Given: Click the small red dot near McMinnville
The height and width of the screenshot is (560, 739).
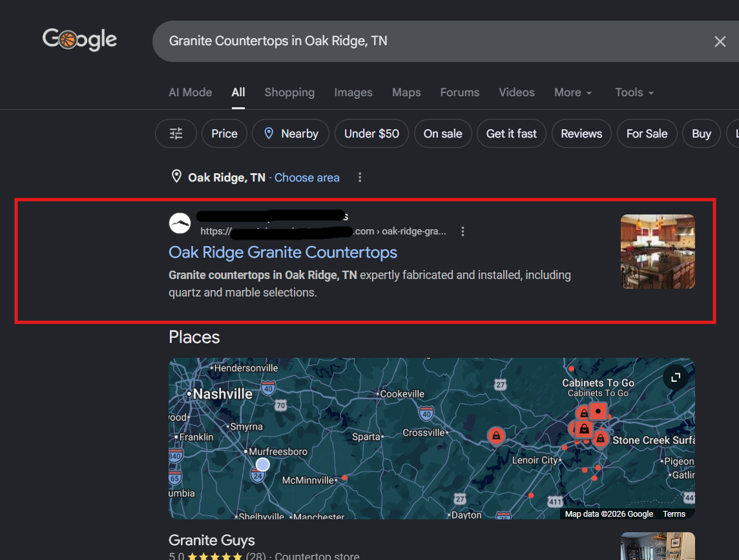Looking at the screenshot, I should (344, 478).
